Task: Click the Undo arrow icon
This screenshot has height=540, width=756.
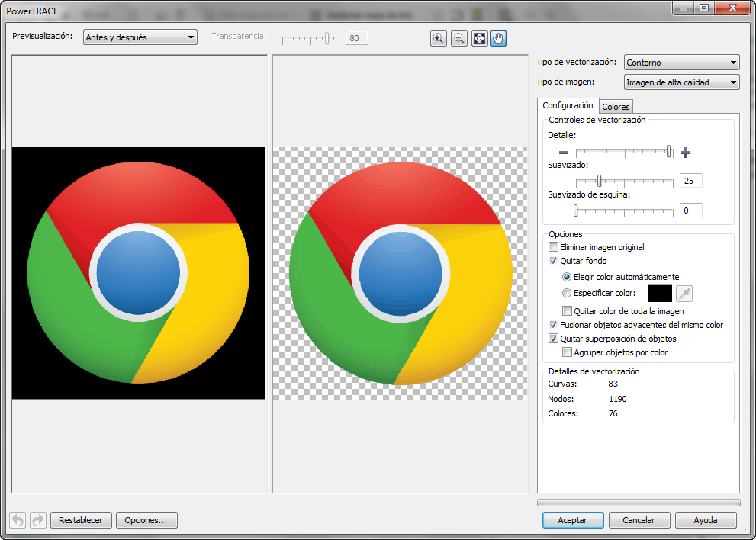Action: pos(18,519)
